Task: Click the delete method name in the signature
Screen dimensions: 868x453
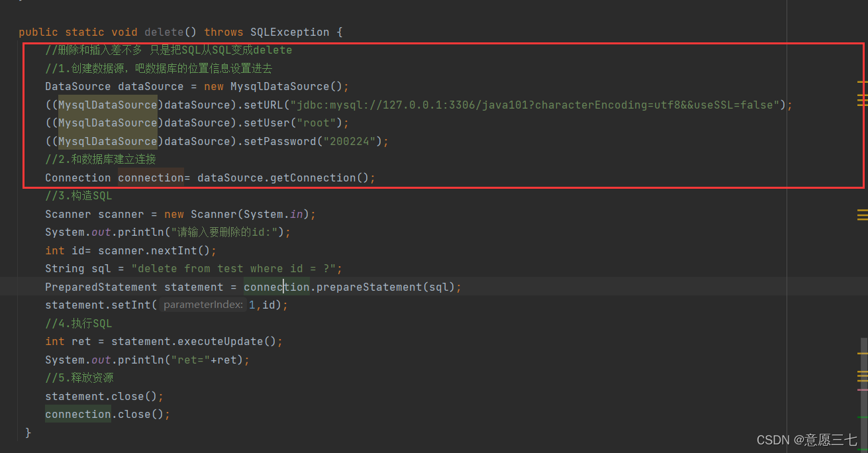Action: click(x=164, y=32)
